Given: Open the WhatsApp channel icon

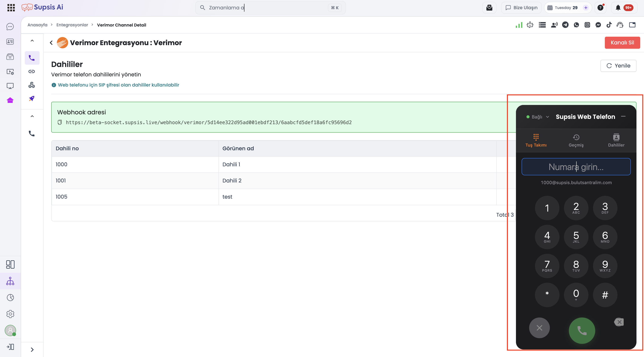Looking at the screenshot, I should coord(576,25).
